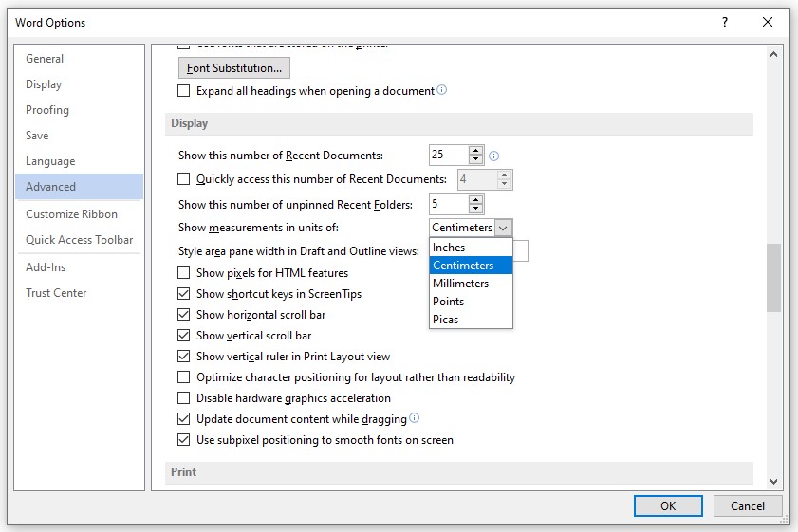The width and height of the screenshot is (798, 532).
Task: Increase Recent Documents count with up arrow
Action: point(475,151)
